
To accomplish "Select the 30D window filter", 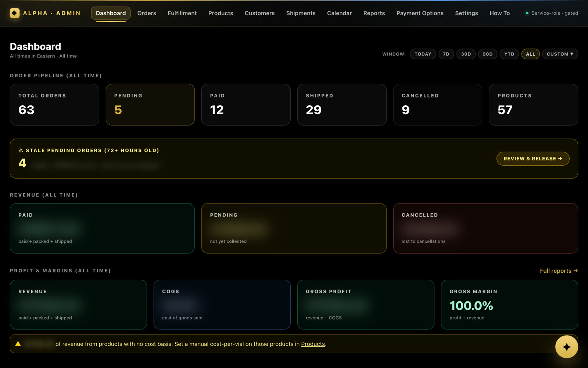I will (466, 54).
